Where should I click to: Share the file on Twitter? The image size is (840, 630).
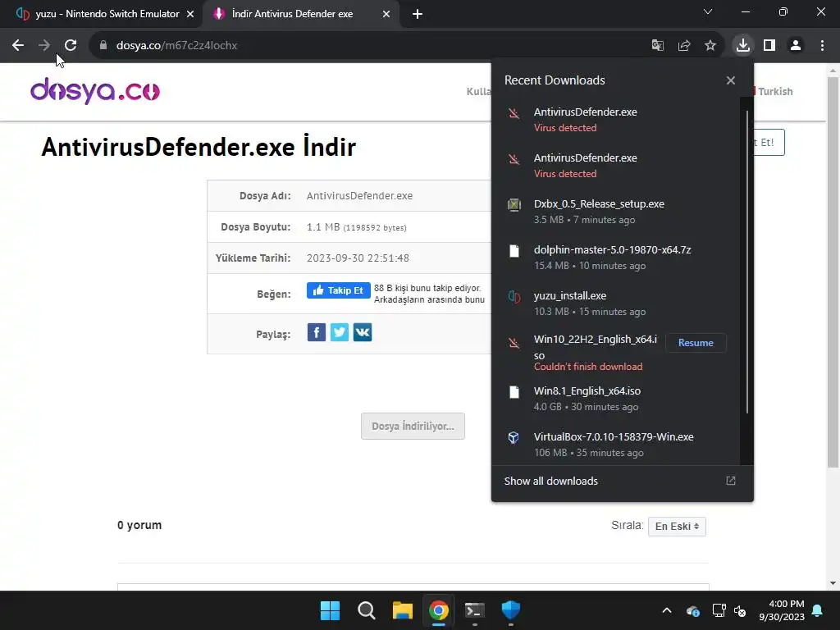point(340,332)
